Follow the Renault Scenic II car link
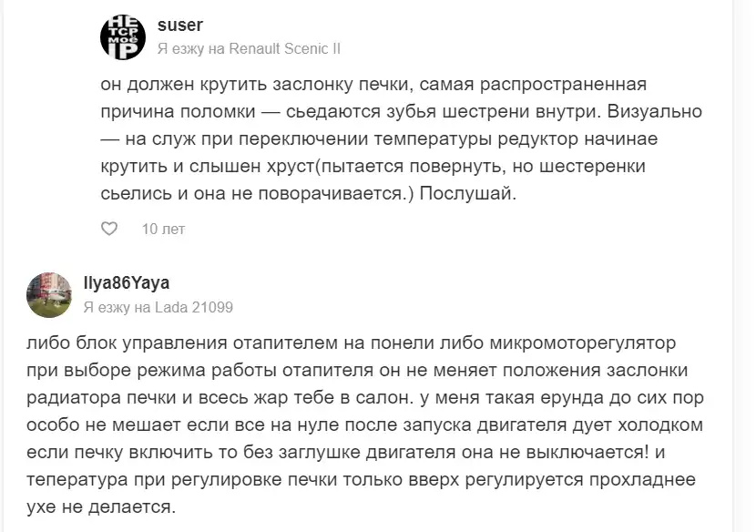 pyautogui.click(x=284, y=48)
